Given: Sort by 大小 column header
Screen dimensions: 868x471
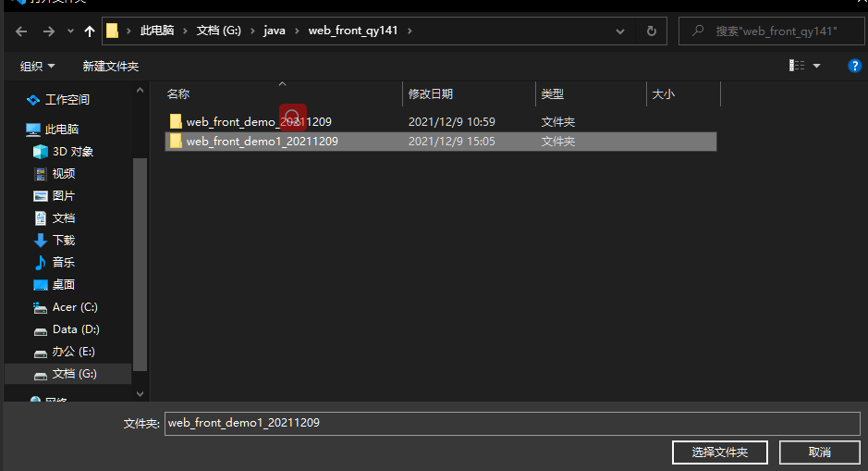Looking at the screenshot, I should [663, 94].
